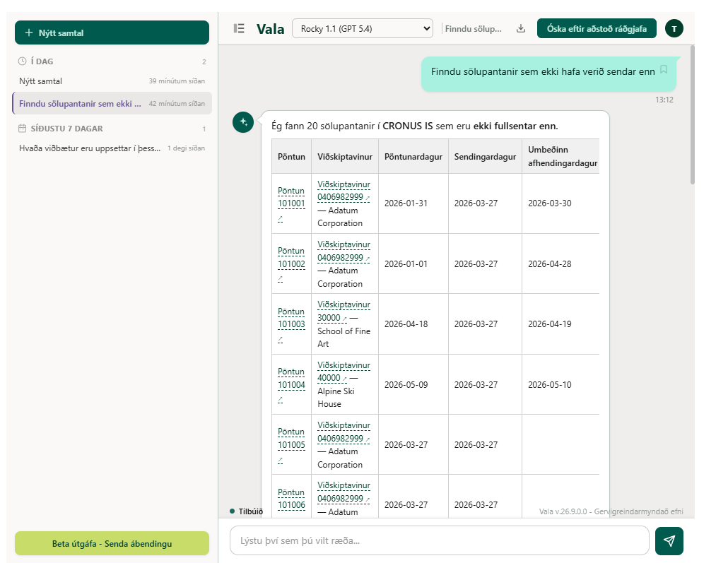Click the Tilbúið status indicator
728x563 pixels.
[246, 511]
